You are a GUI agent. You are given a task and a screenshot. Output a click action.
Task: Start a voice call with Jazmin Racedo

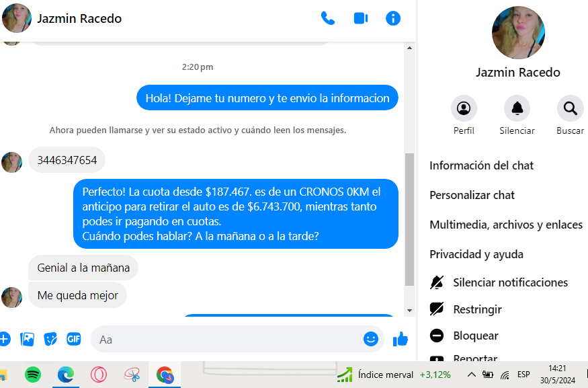[x=328, y=18]
